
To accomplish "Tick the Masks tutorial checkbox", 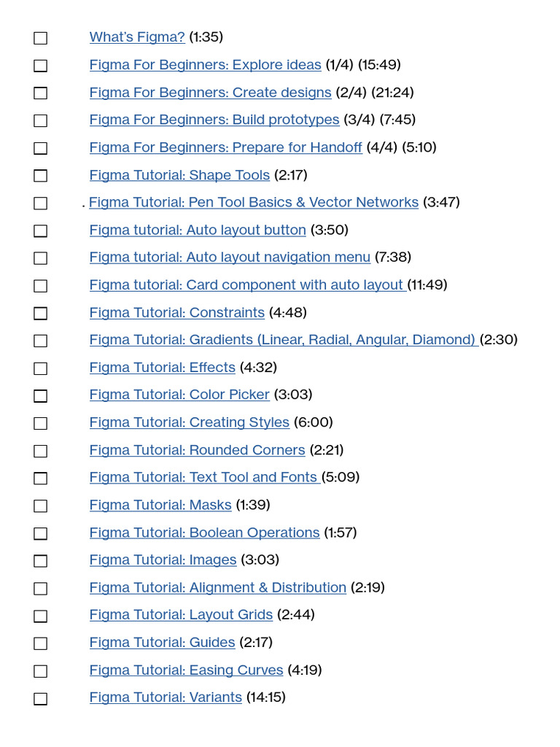I will (x=41, y=506).
